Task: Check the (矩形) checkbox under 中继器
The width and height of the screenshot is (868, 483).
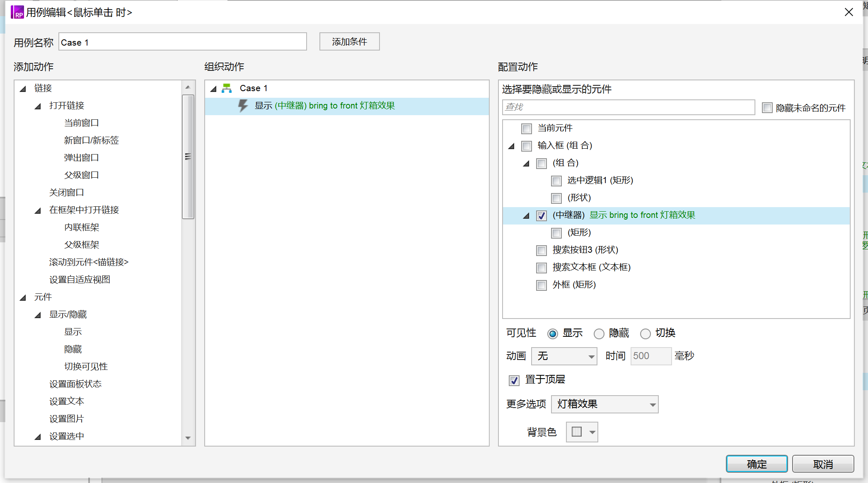Action: pyautogui.click(x=556, y=233)
